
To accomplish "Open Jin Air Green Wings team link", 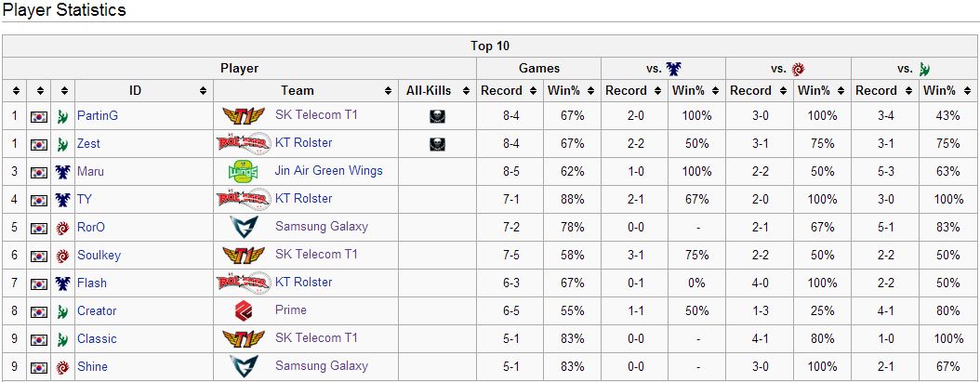I will pyautogui.click(x=328, y=171).
